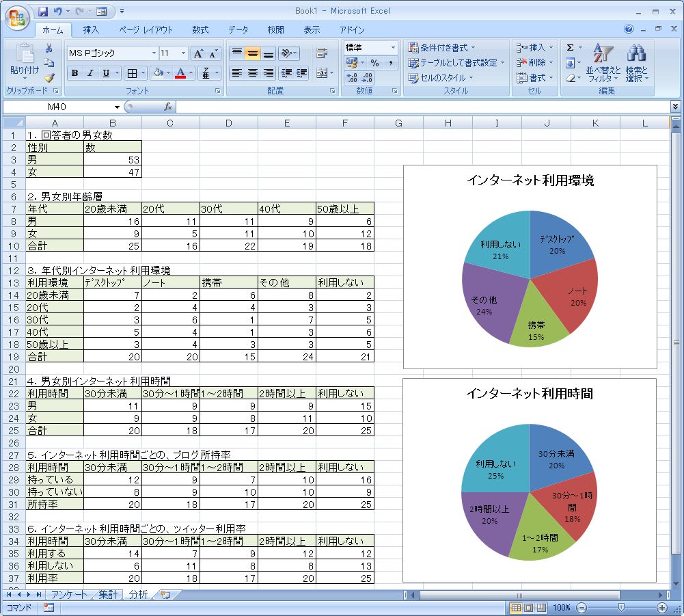Click the Name Box showing M40
The width and height of the screenshot is (684, 616).
(x=61, y=107)
